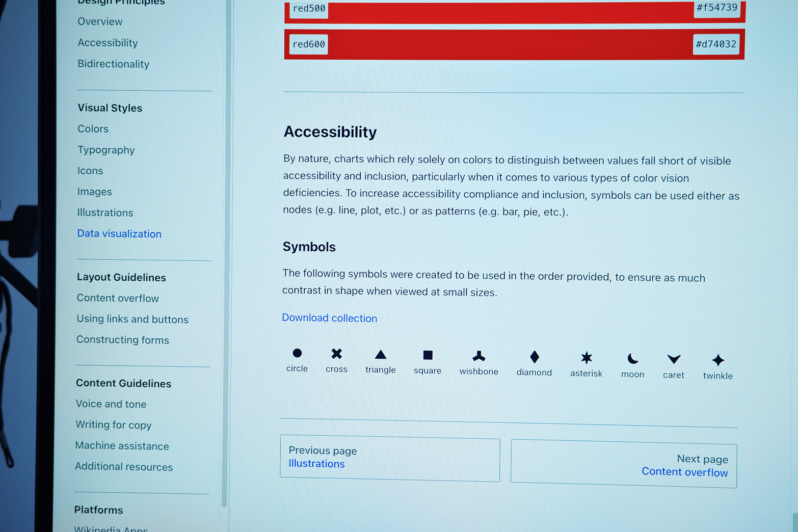
Task: Open Voice and tone page
Action: click(111, 404)
